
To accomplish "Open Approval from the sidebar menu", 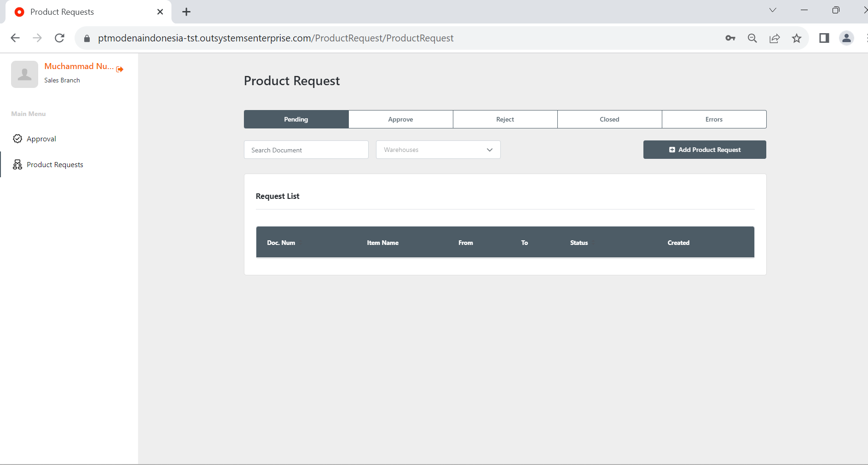I will 41,139.
